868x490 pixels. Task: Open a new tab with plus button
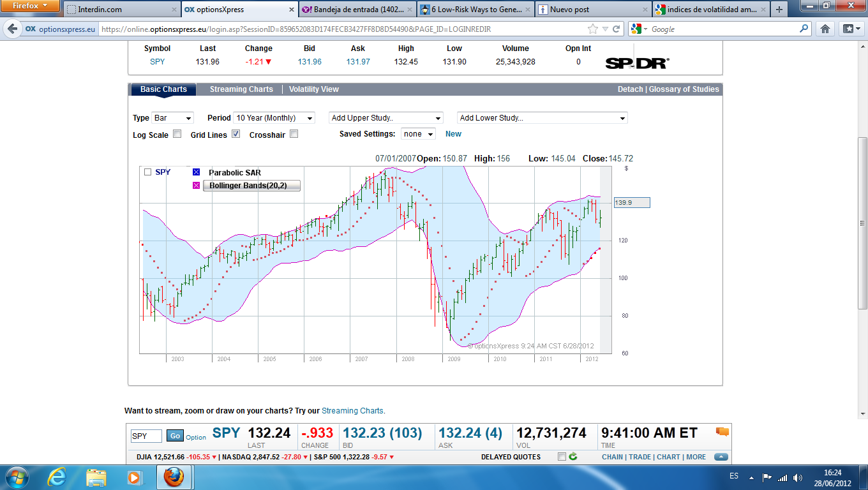779,10
